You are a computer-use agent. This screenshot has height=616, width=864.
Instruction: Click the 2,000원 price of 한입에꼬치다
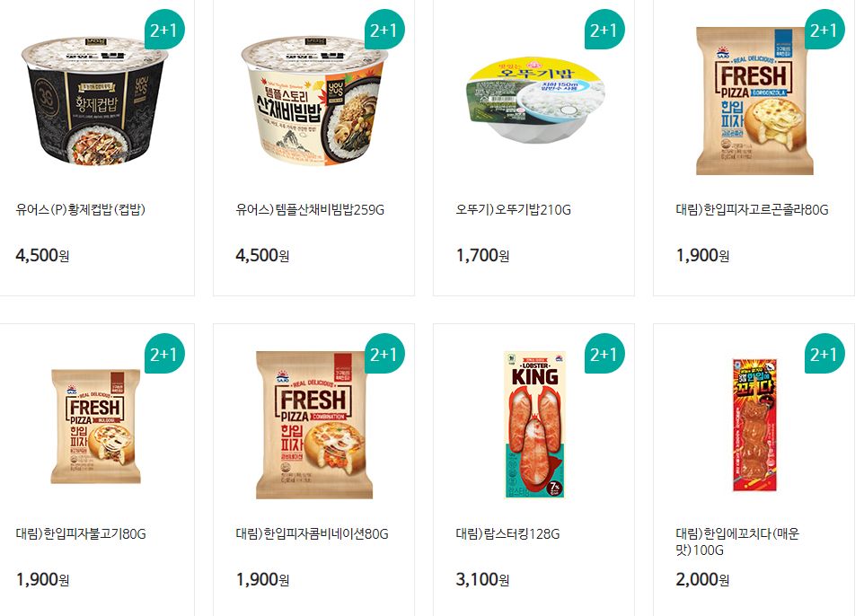click(702, 579)
